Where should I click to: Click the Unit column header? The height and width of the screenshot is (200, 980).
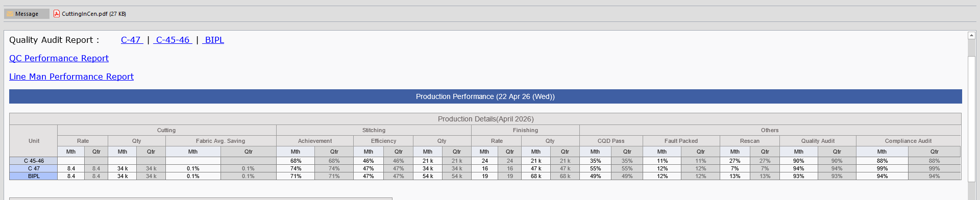click(x=34, y=141)
